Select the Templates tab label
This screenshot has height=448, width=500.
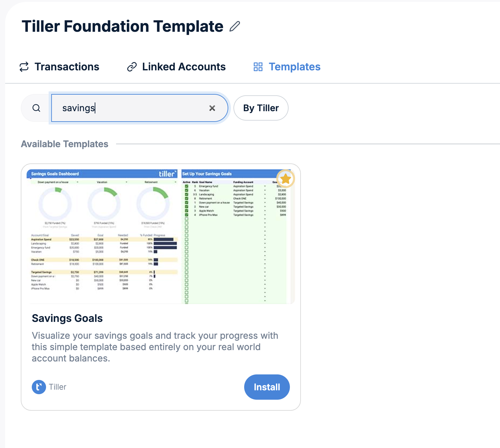pos(295,67)
